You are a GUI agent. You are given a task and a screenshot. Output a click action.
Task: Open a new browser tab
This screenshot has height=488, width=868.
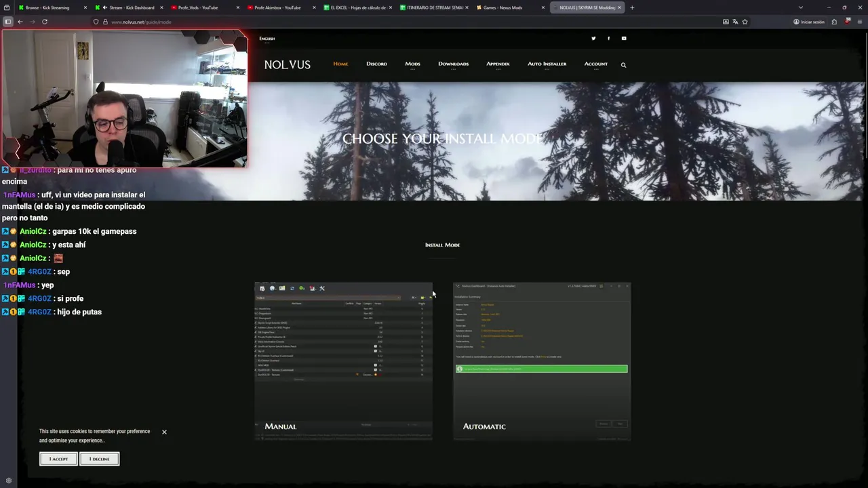coord(632,7)
